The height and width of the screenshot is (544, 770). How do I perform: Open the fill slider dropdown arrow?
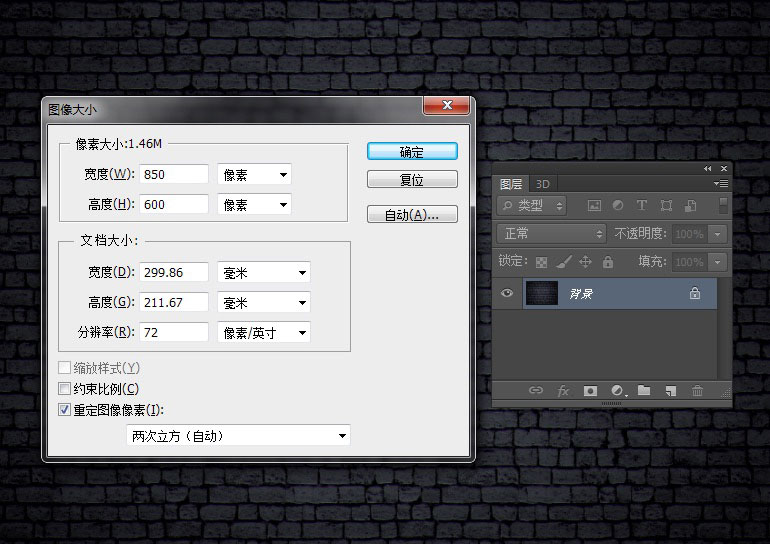[717, 262]
